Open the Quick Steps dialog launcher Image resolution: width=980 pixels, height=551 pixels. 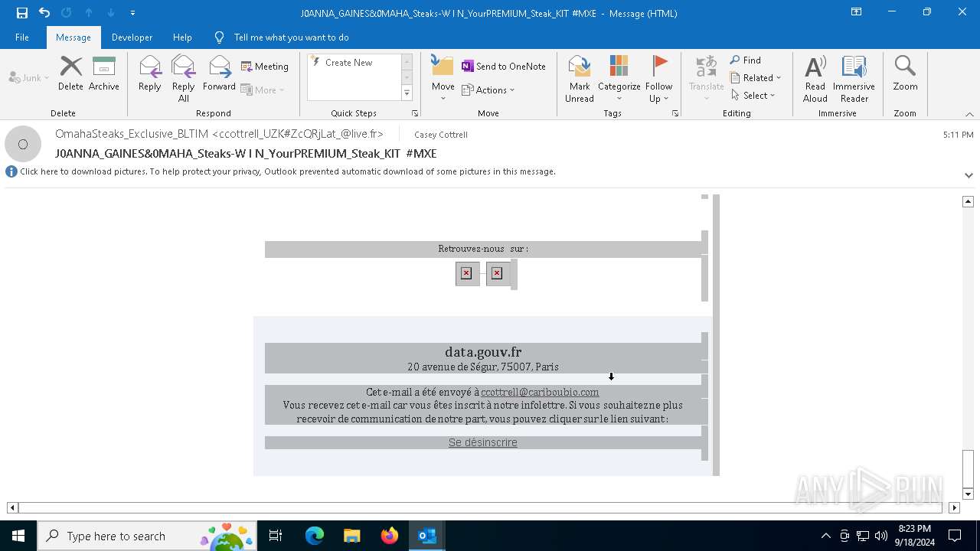click(x=415, y=113)
